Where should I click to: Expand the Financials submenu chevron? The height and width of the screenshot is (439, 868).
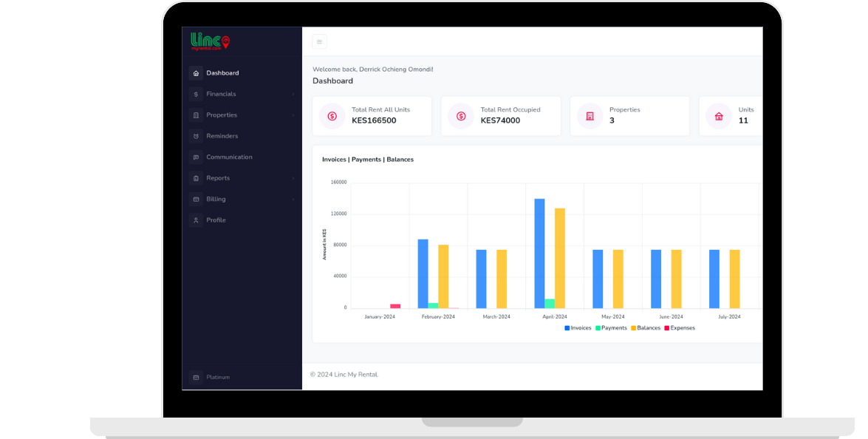coord(293,95)
